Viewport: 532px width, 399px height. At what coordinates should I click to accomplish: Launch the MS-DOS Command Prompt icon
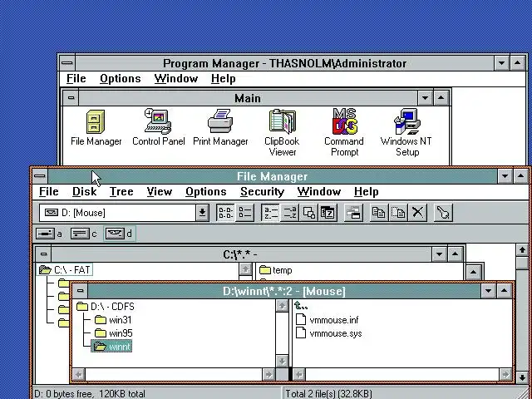344,133
